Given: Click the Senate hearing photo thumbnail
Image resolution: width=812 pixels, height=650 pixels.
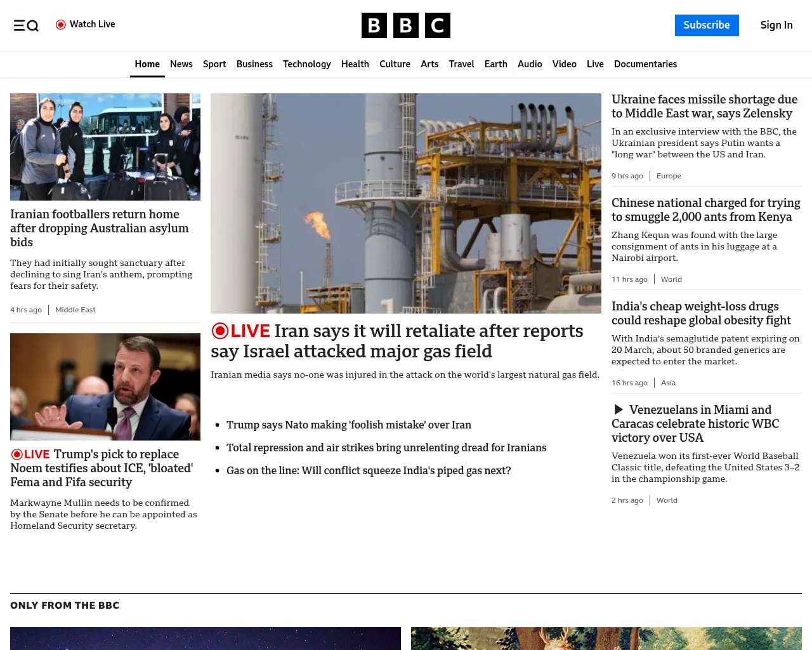Looking at the screenshot, I should click(105, 387).
